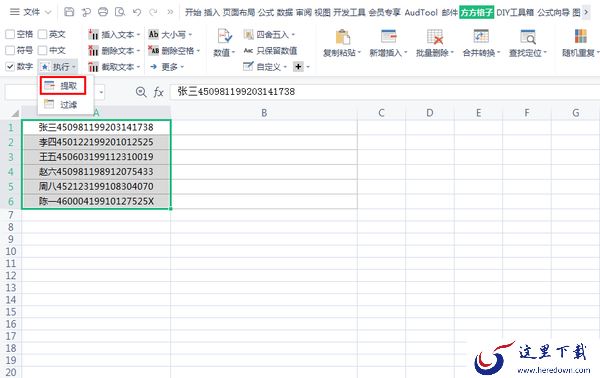Uncheck the 数字 checkbox
The image size is (600, 378).
click(x=10, y=67)
